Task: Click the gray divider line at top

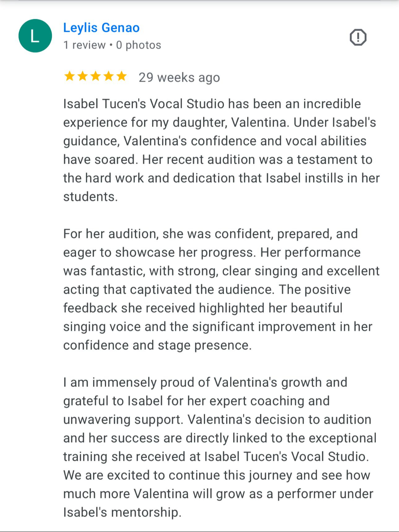Action: tap(199, 1)
